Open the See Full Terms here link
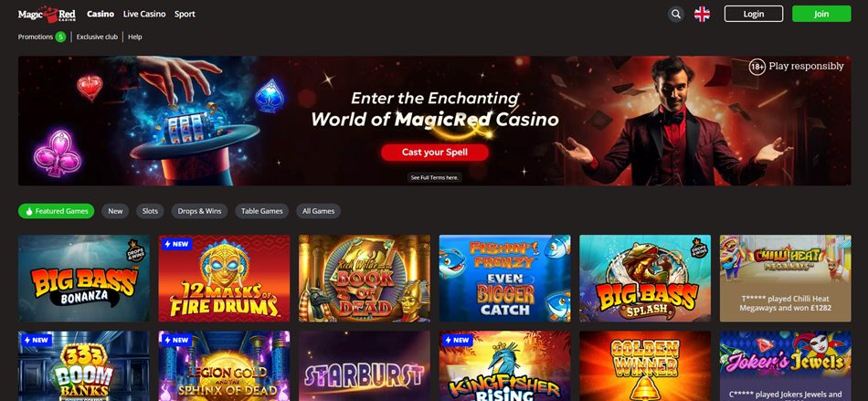 tap(435, 177)
